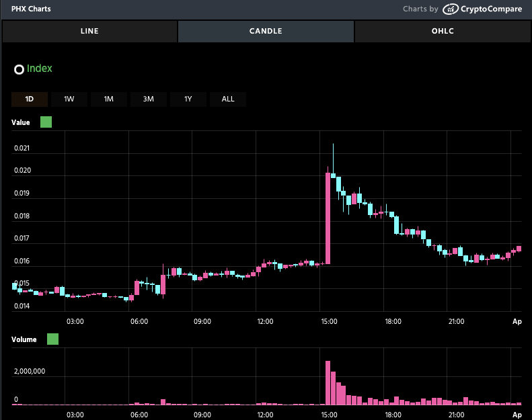Click the raised volume bar just after 06:00
This screenshot has width=532, height=420.
tap(163, 402)
